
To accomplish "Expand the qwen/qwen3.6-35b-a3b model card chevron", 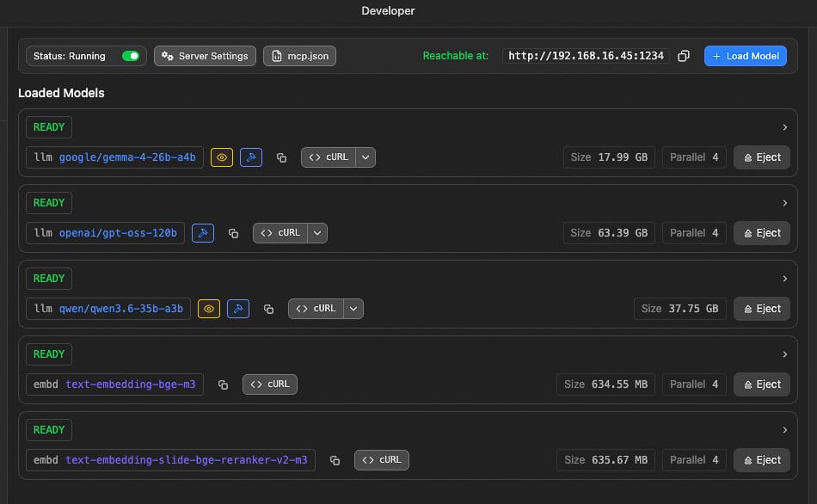I will [784, 279].
